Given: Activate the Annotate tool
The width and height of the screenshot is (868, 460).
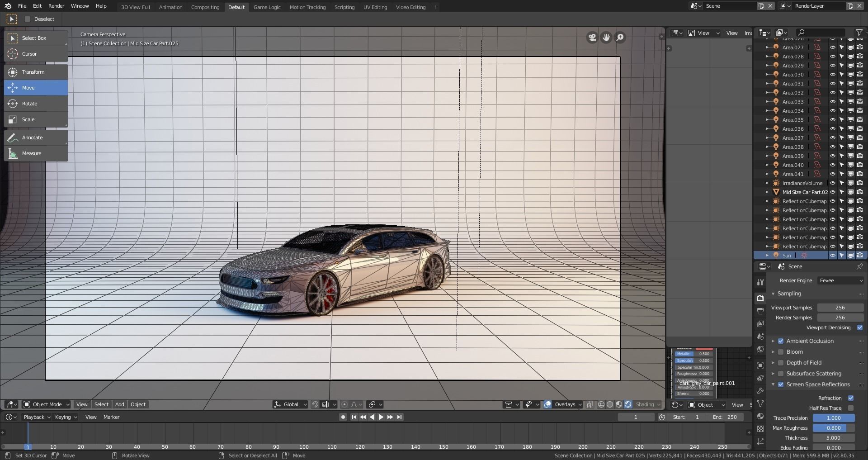Looking at the screenshot, I should (36, 138).
